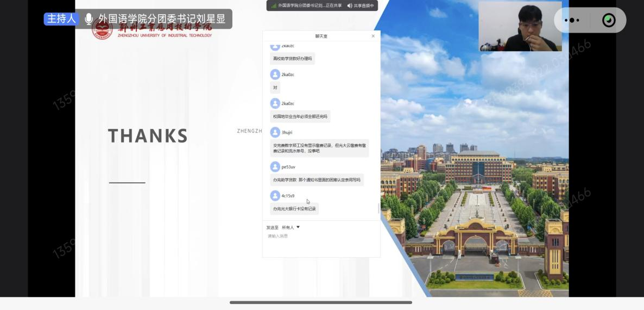Click the host microphone icon
The width and height of the screenshot is (644, 310).
[x=89, y=19]
